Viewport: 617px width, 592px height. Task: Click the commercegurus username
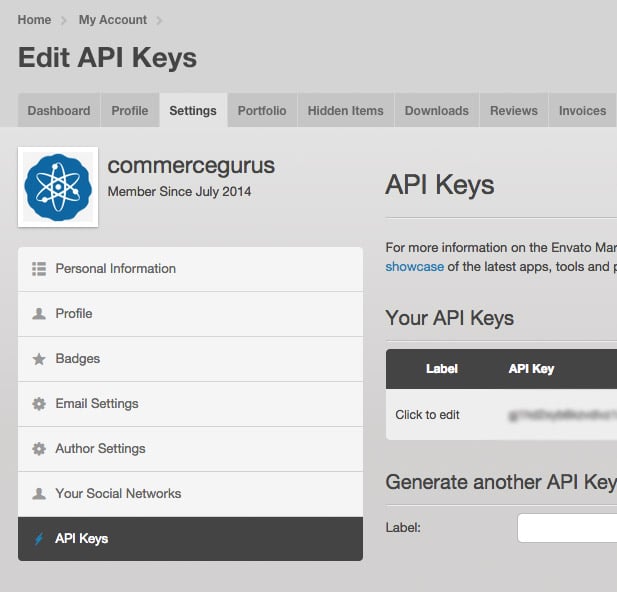191,166
